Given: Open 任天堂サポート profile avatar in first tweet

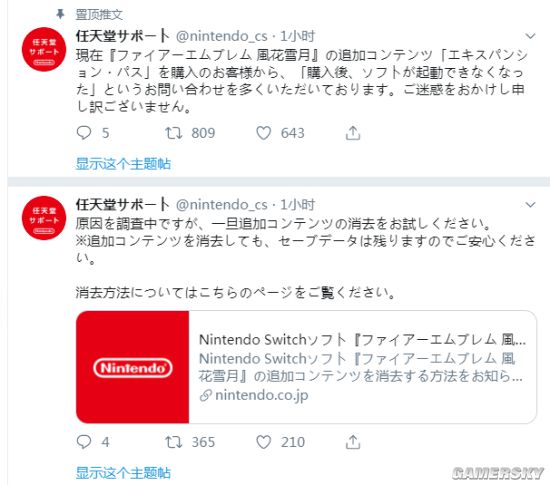Looking at the screenshot, I should [44, 49].
